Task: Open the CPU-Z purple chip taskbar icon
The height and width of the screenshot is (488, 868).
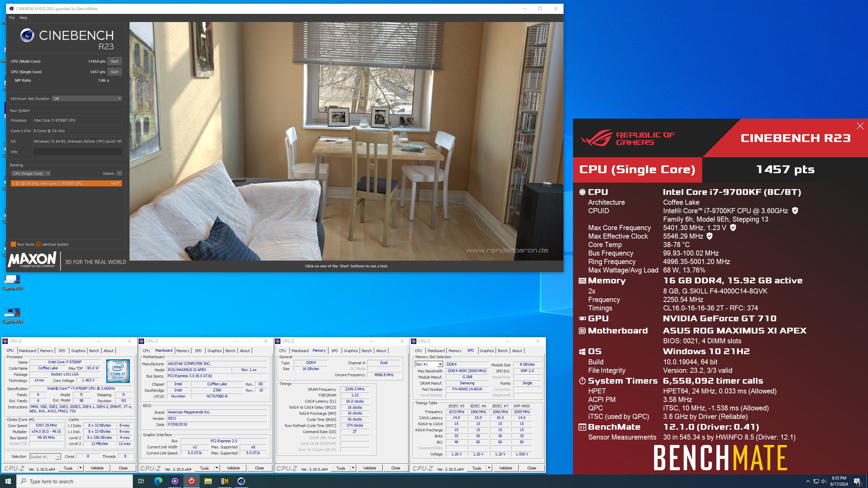Action: coord(175,481)
